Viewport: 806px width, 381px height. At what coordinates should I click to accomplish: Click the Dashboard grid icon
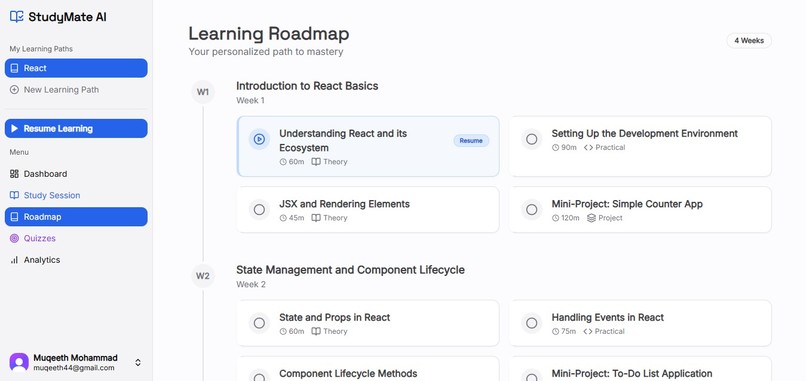tap(14, 174)
